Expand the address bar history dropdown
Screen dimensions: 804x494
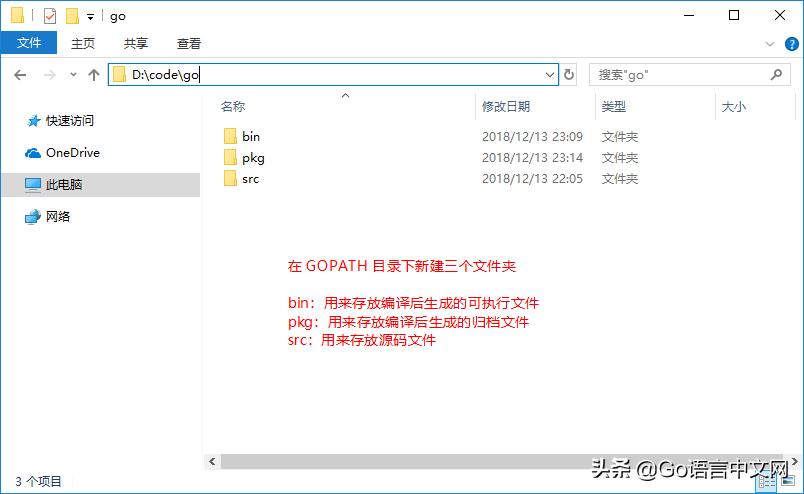click(x=550, y=75)
